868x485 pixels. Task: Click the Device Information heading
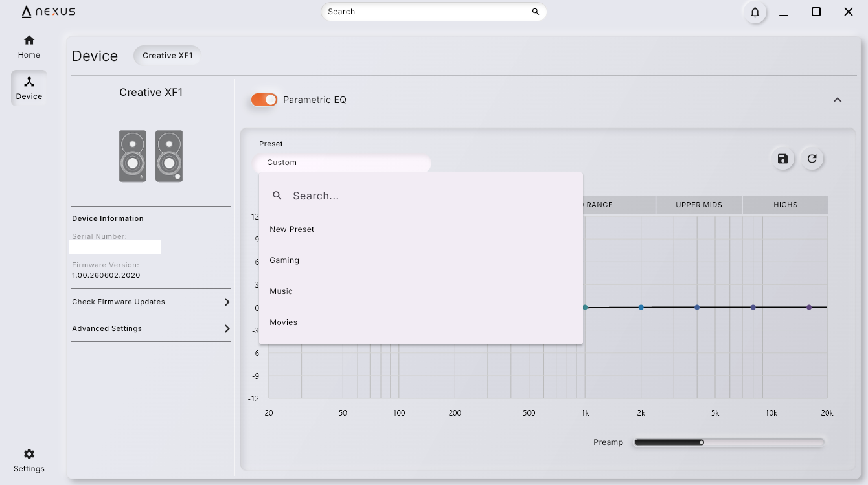point(108,218)
